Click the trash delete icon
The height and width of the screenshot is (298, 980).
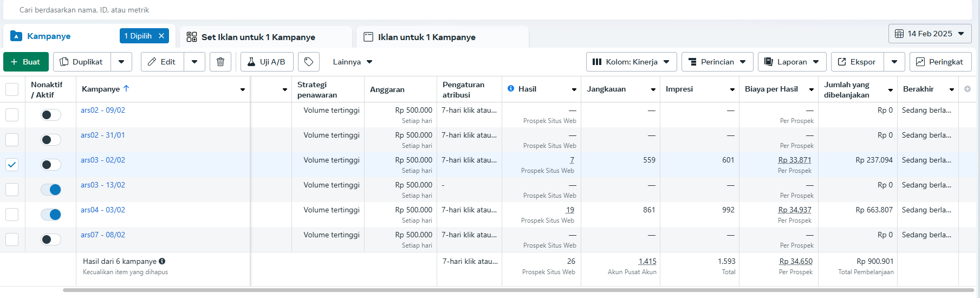pos(220,62)
